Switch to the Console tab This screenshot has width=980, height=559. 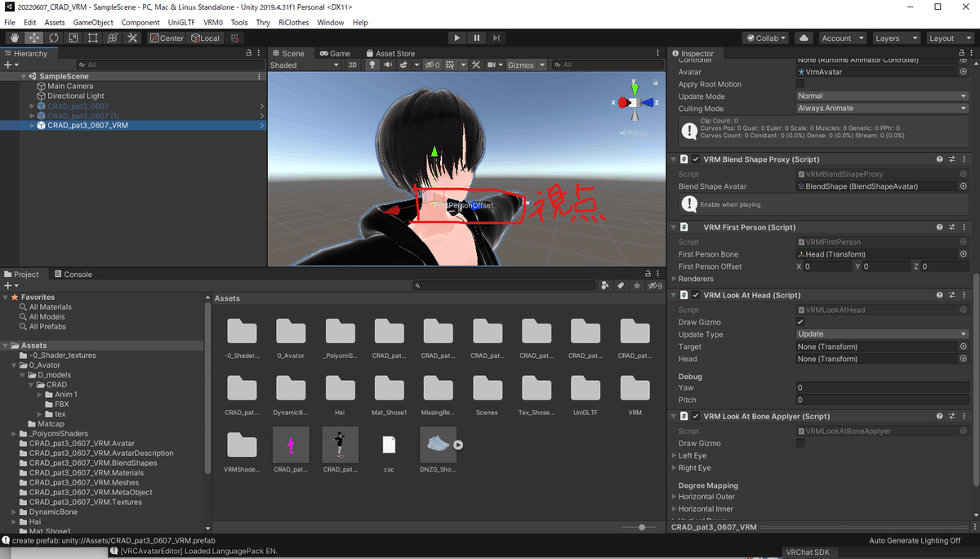[x=73, y=275]
